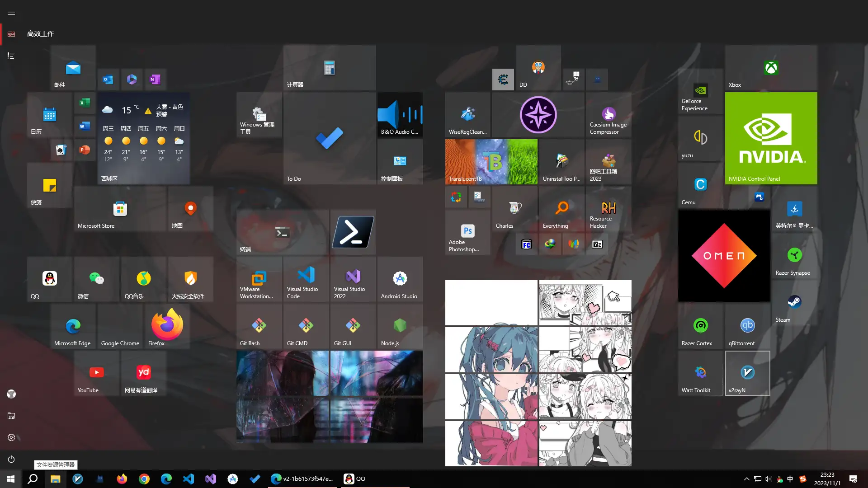Open the Microsoft Store tile
Image resolution: width=868 pixels, height=488 pixels.
coord(120,209)
